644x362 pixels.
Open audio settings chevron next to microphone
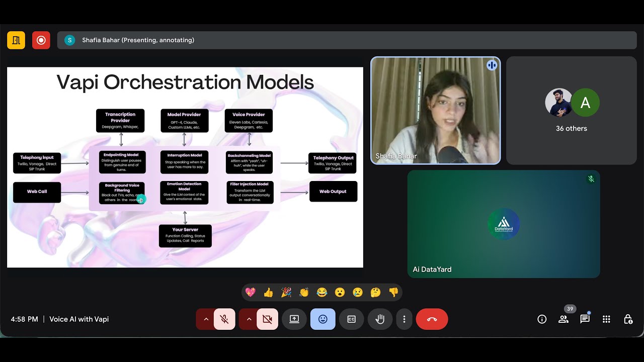point(205,319)
